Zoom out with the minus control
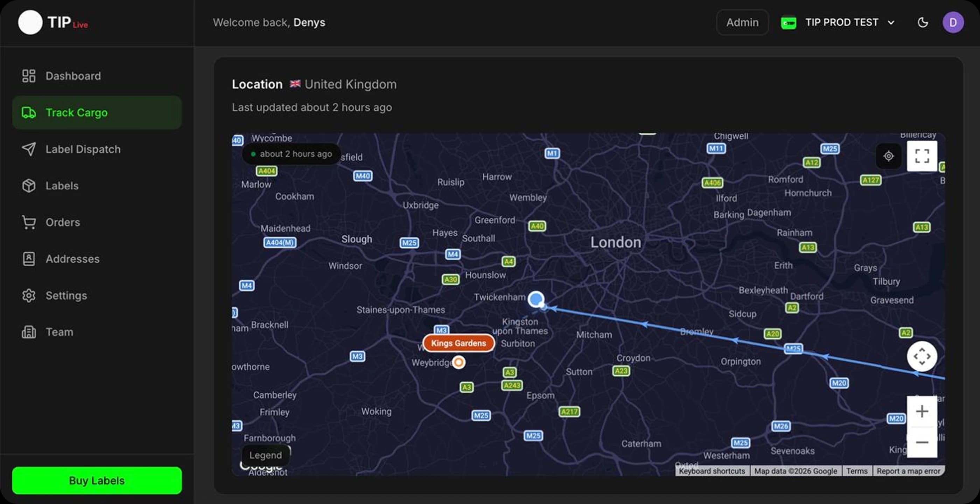Image resolution: width=980 pixels, height=504 pixels. pyautogui.click(x=922, y=442)
